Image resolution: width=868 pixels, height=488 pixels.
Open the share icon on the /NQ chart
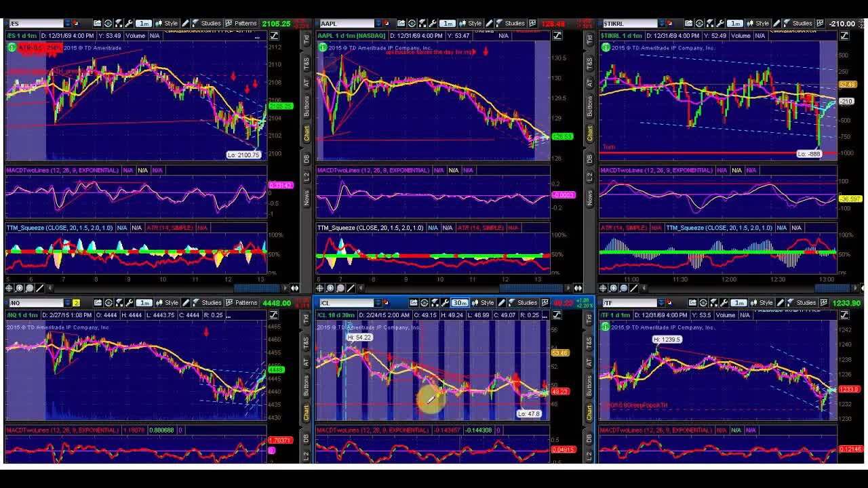pos(98,303)
